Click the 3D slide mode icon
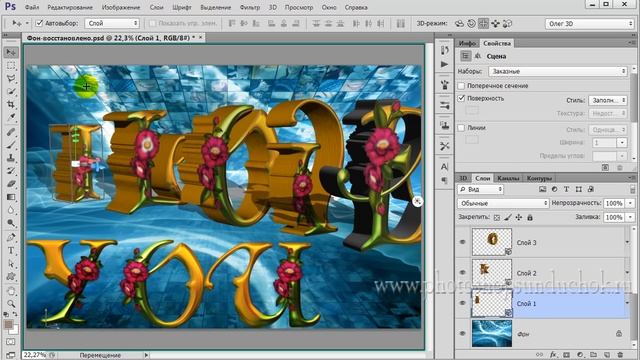Screen dimensions: 640x360 495,24
